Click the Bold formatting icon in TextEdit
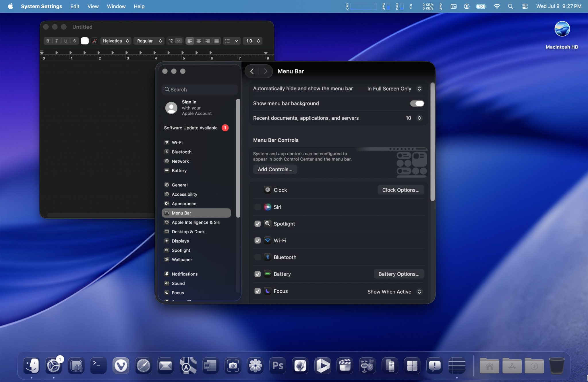The image size is (588, 382). pyautogui.click(x=48, y=41)
